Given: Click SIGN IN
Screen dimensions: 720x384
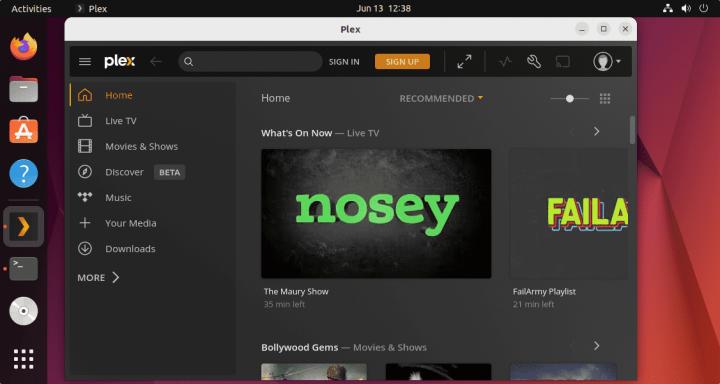Looking at the screenshot, I should click(344, 62).
